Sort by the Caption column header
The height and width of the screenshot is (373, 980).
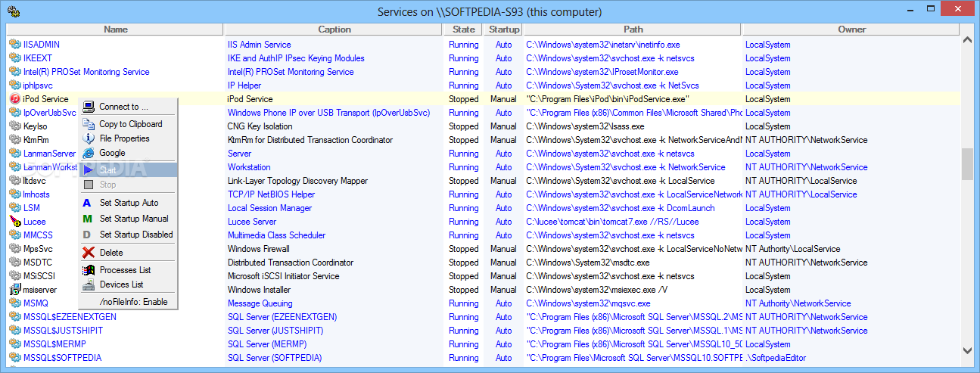pyautogui.click(x=333, y=30)
